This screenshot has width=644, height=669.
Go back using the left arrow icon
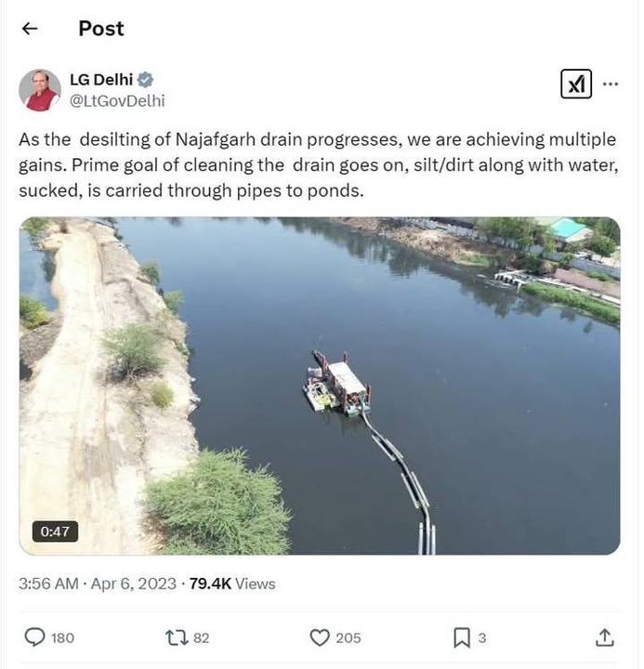tap(30, 29)
